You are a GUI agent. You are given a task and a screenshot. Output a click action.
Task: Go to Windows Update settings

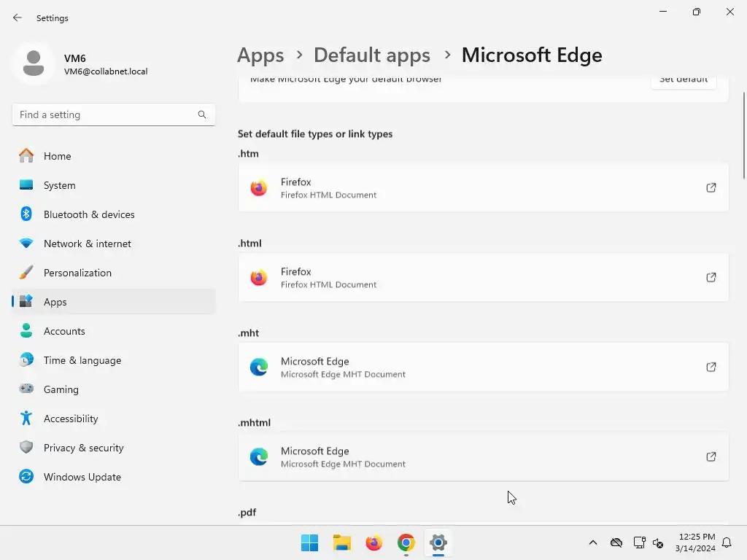(82, 477)
